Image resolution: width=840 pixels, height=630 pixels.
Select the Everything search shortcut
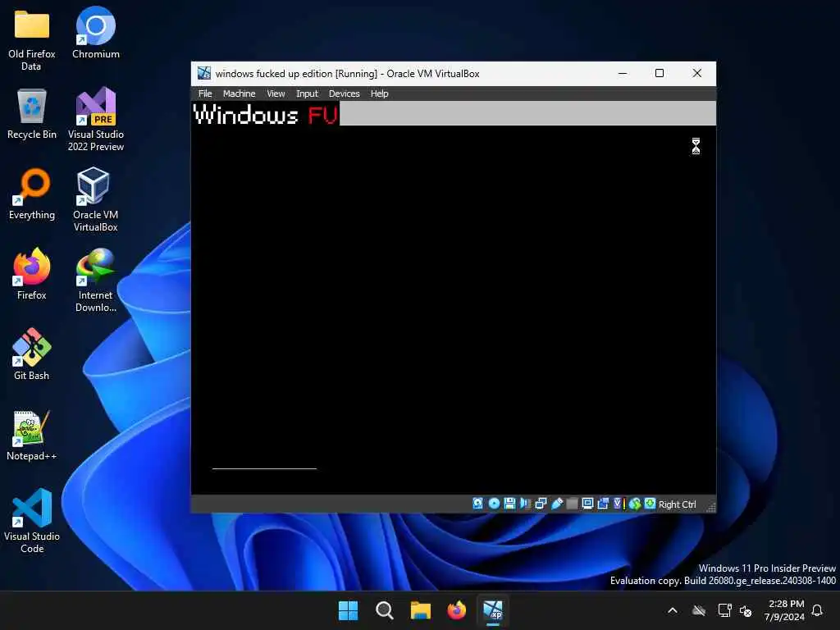coord(32,194)
